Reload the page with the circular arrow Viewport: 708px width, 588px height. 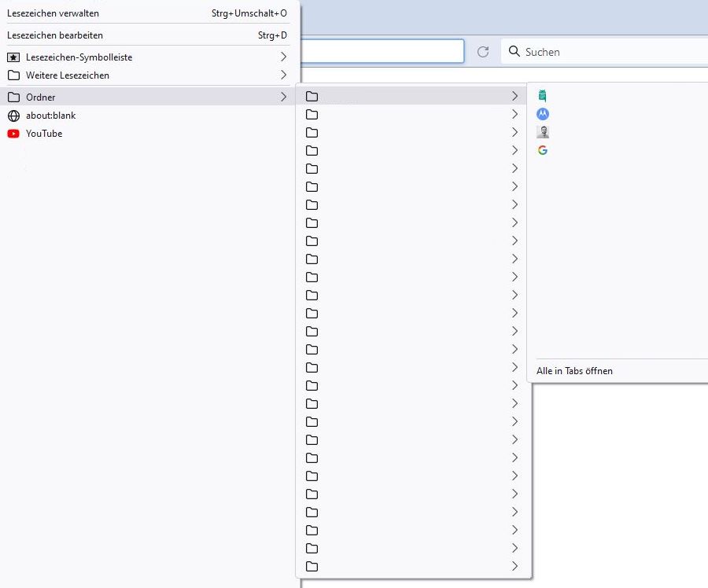[x=483, y=52]
